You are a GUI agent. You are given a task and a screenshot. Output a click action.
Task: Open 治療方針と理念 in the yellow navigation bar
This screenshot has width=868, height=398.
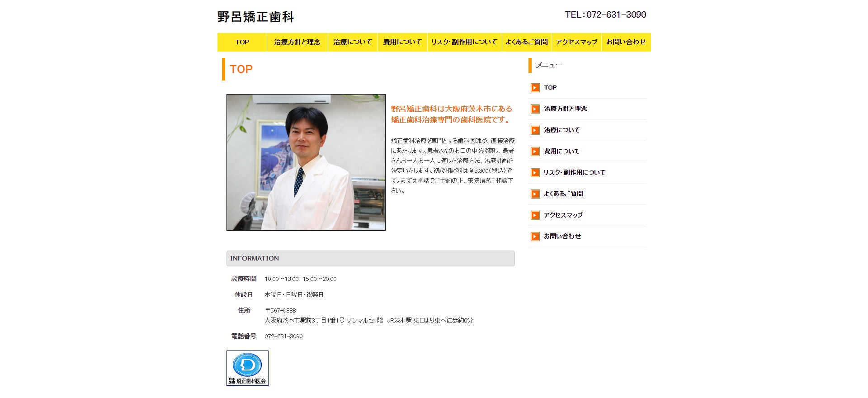click(x=297, y=42)
